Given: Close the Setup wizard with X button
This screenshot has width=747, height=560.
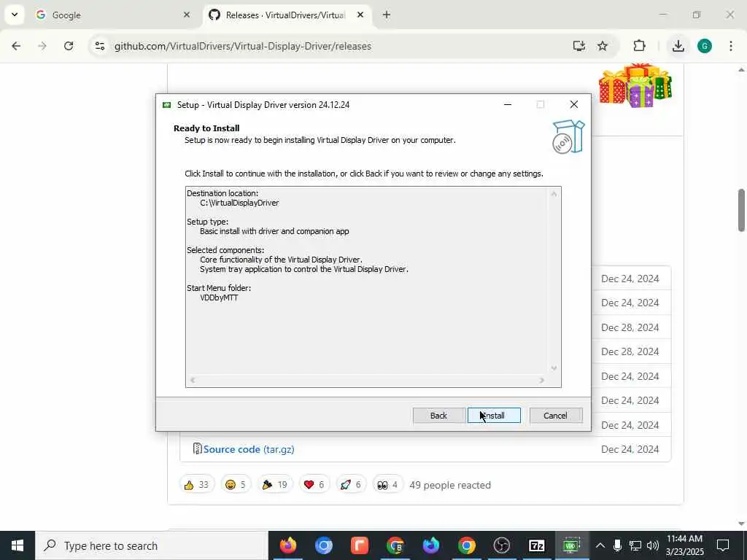Looking at the screenshot, I should pyautogui.click(x=574, y=104).
